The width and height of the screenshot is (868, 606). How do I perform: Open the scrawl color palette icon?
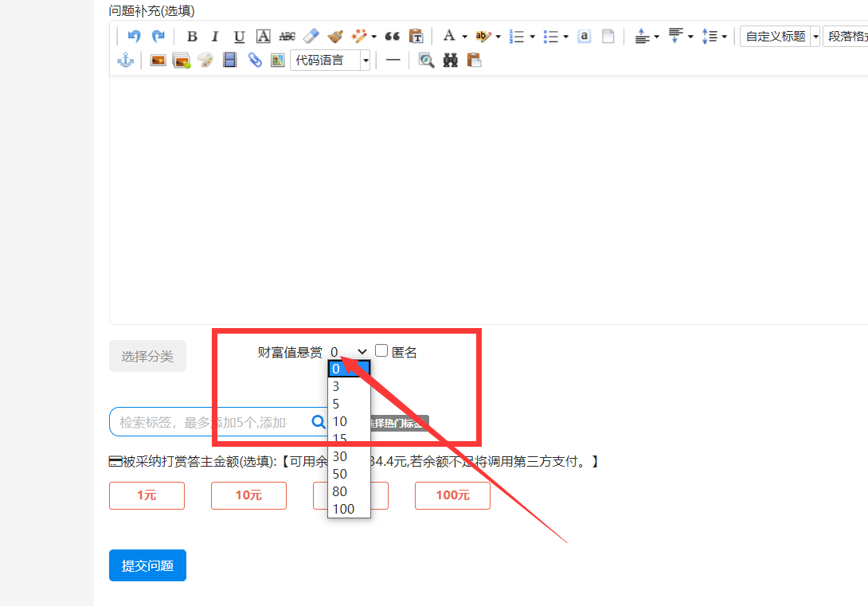tap(205, 61)
